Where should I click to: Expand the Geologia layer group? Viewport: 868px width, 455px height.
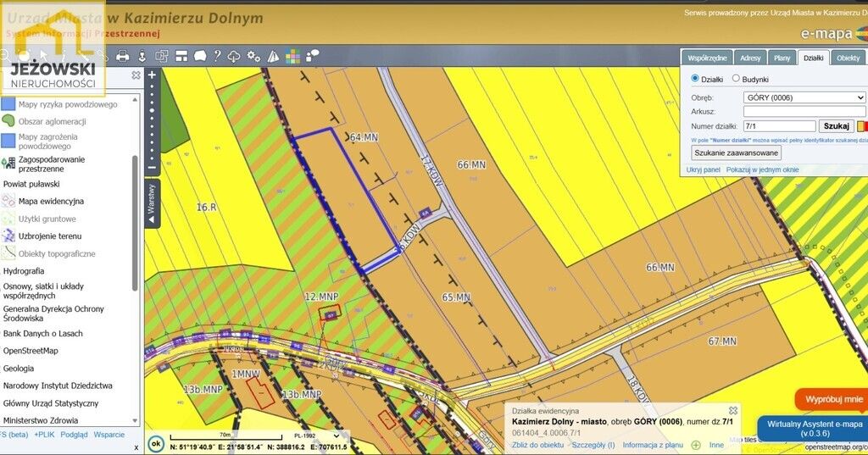[x=19, y=368]
